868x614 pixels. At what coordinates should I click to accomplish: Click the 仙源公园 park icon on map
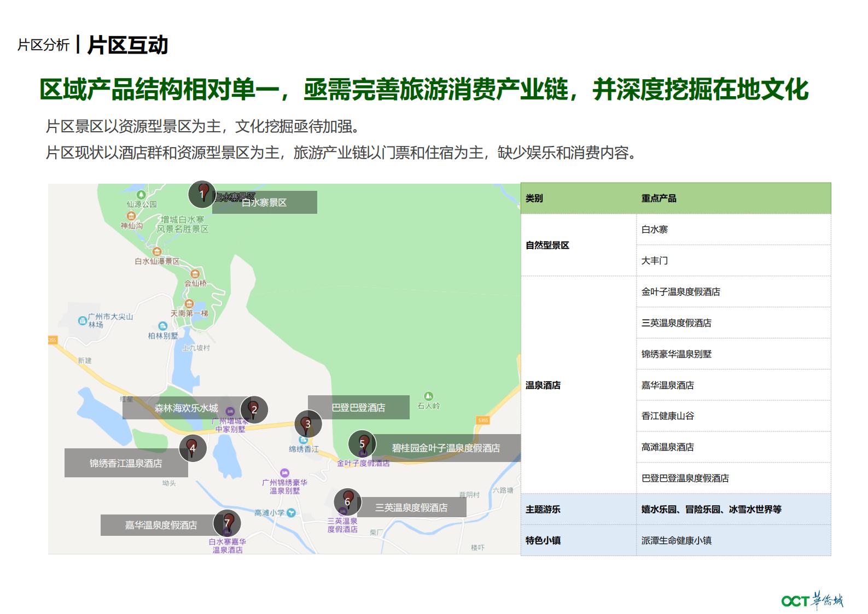141,195
